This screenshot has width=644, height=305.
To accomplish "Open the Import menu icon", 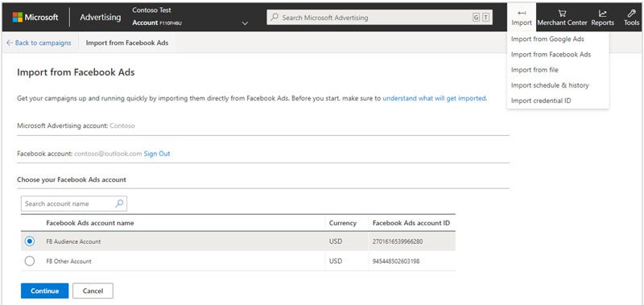I will pos(522,13).
